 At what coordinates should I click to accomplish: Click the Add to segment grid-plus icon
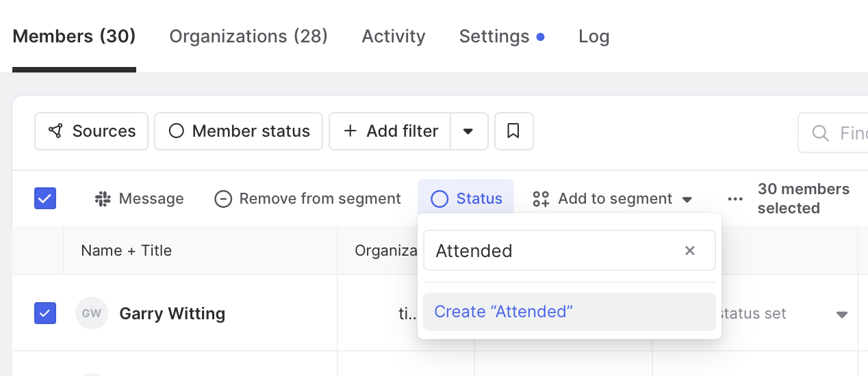coord(541,199)
